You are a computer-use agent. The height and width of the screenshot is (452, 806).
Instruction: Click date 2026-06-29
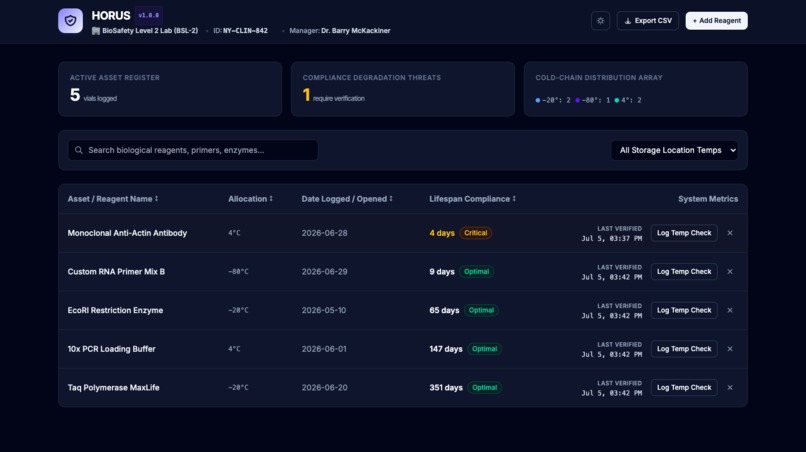point(324,272)
